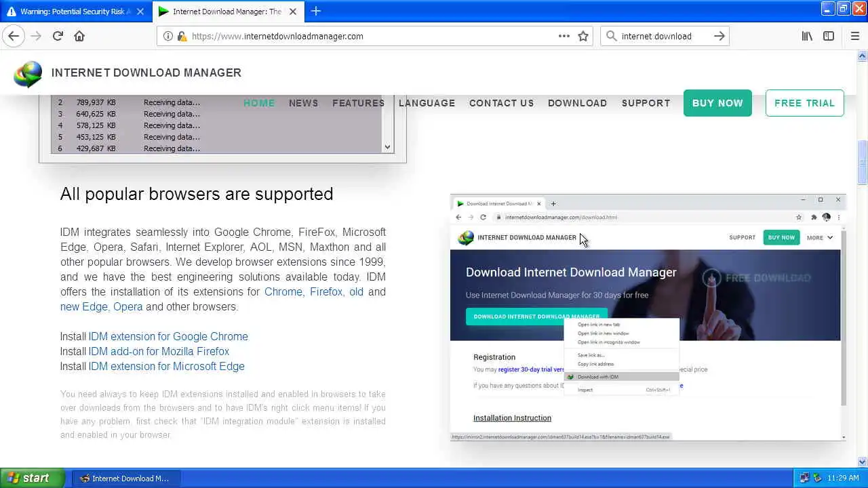868x488 pixels.
Task: Open CONTACT US page
Action: coord(501,103)
